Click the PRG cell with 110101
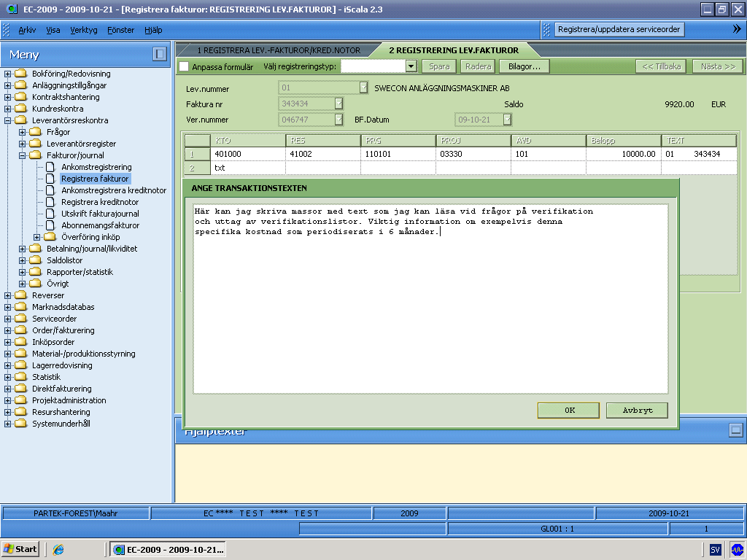This screenshot has width=747, height=560. pyautogui.click(x=398, y=154)
